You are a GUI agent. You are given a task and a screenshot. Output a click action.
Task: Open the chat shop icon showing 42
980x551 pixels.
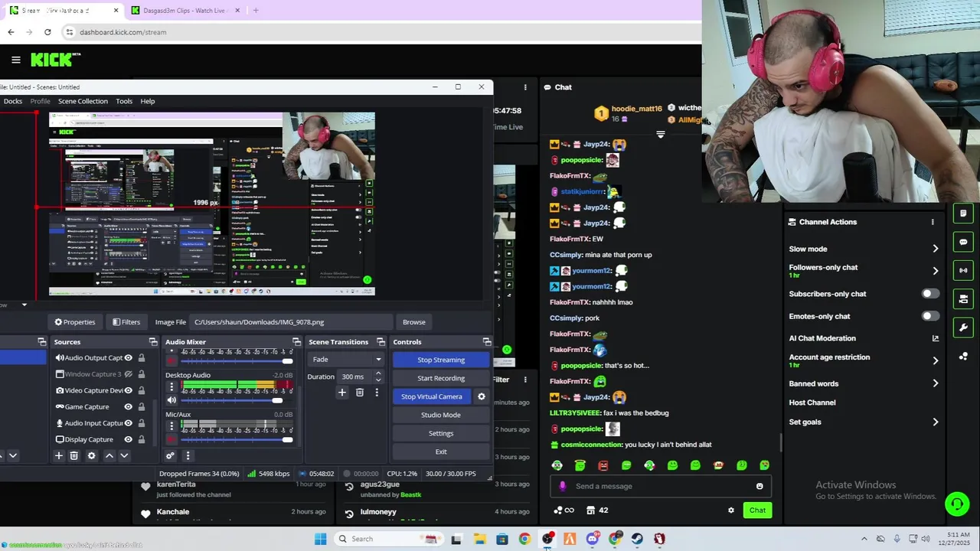coord(597,510)
